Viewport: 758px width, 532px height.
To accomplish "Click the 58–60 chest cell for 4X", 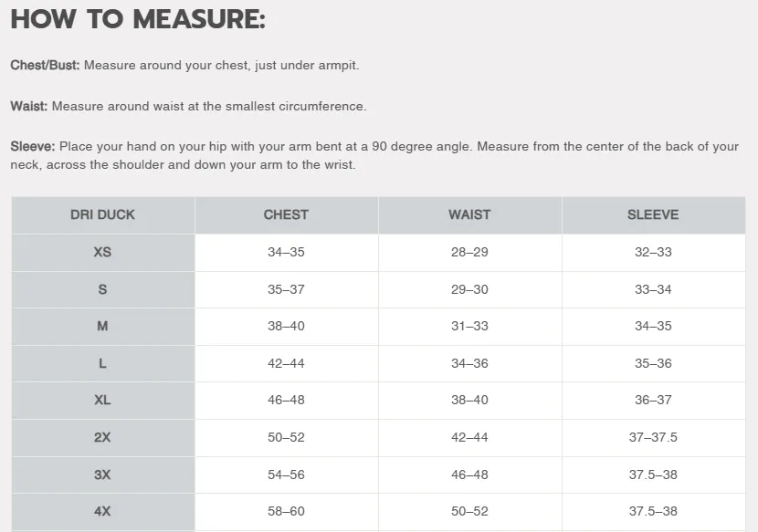I will [286, 511].
